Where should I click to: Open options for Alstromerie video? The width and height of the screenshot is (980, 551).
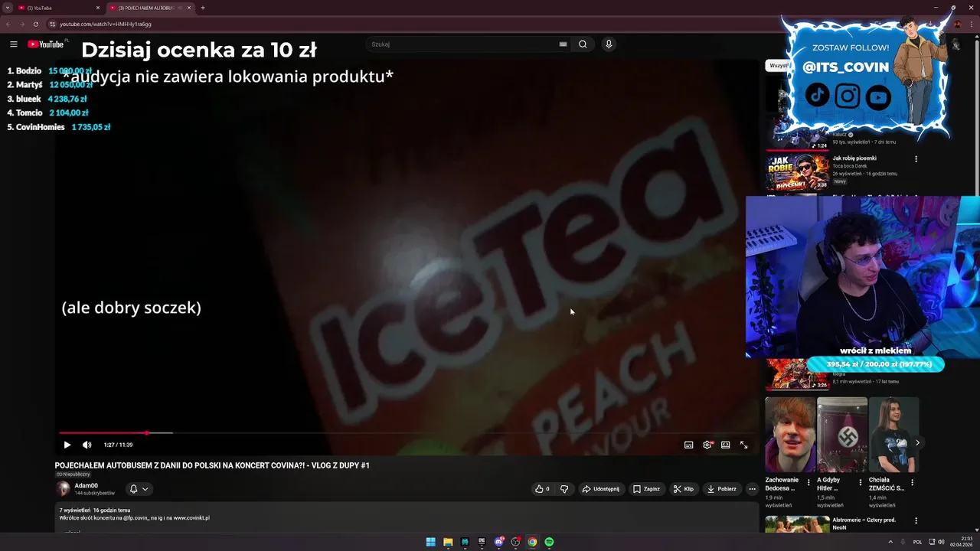(916, 522)
